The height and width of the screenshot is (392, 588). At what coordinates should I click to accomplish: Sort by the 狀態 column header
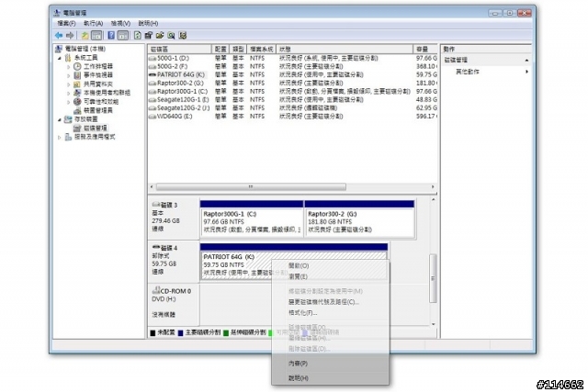[345, 49]
